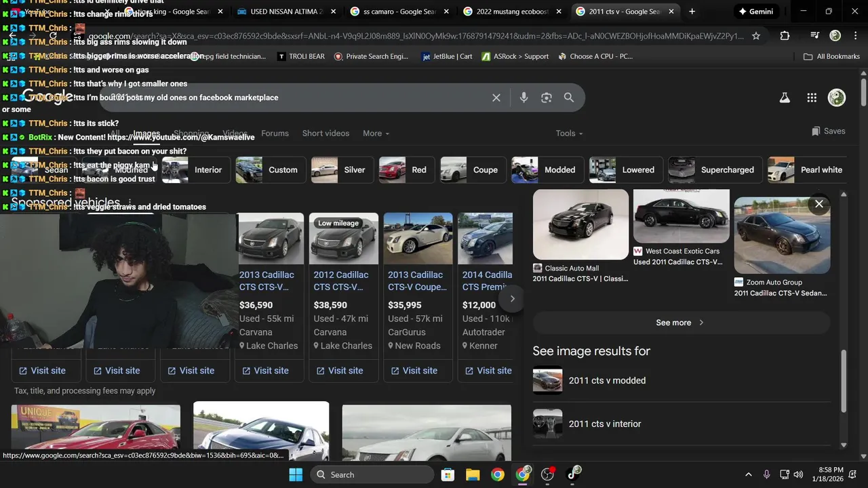This screenshot has width=868, height=488.
Task: Open the Google account avatar on the page
Action: pos(837,98)
